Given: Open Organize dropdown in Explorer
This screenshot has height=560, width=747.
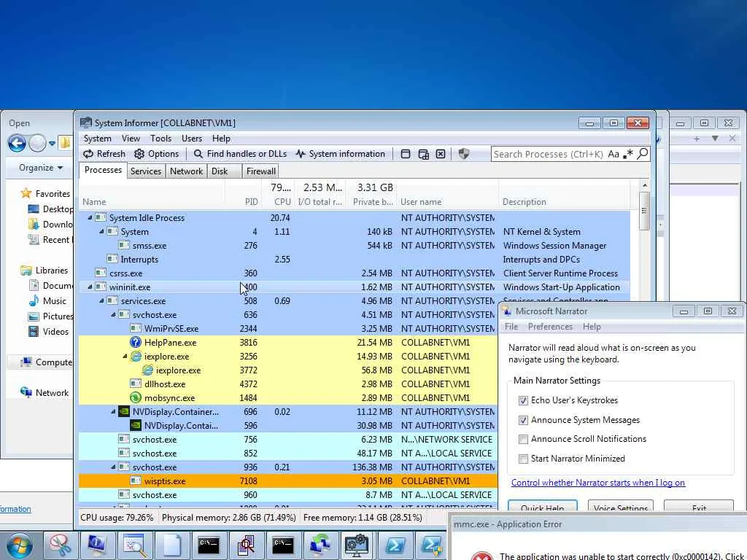Looking at the screenshot, I should click(41, 168).
